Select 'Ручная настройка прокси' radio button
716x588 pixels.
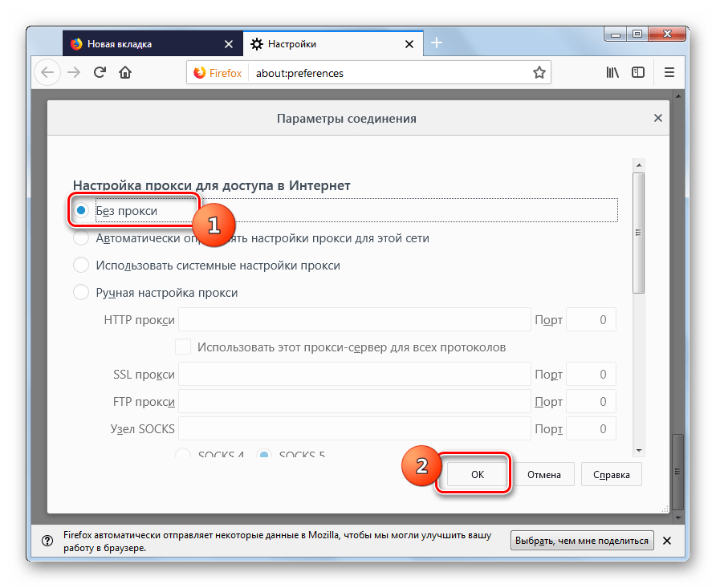(81, 293)
